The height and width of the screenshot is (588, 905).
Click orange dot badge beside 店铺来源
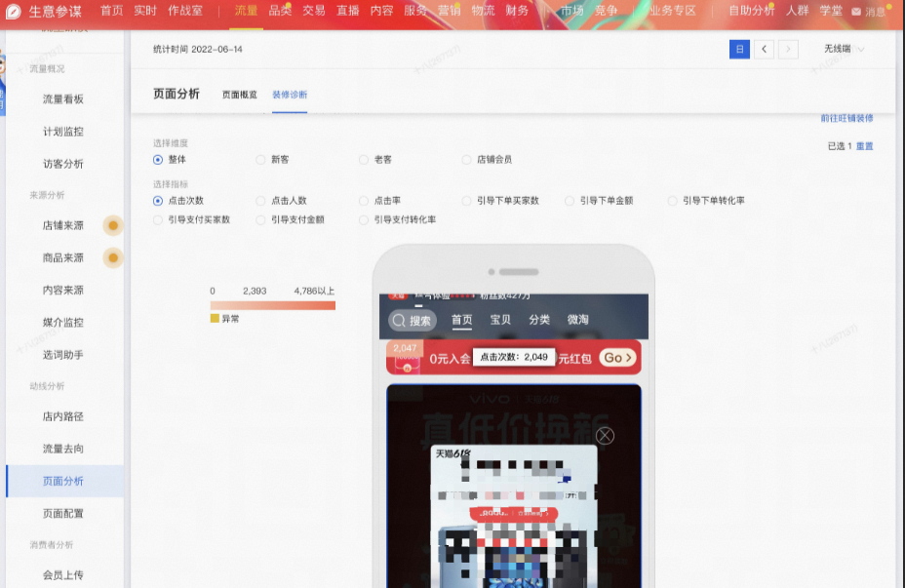click(x=113, y=225)
